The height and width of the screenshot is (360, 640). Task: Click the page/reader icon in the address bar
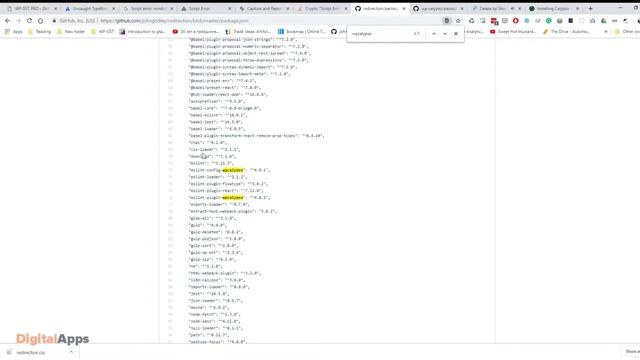click(447, 21)
